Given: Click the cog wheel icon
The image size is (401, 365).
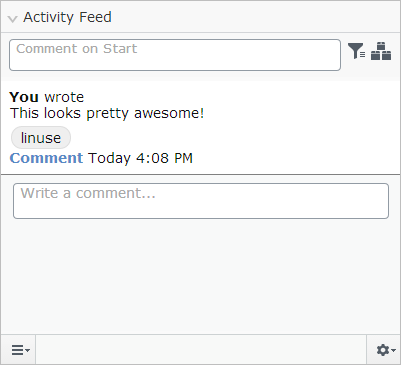Looking at the screenshot, I should point(383,350).
